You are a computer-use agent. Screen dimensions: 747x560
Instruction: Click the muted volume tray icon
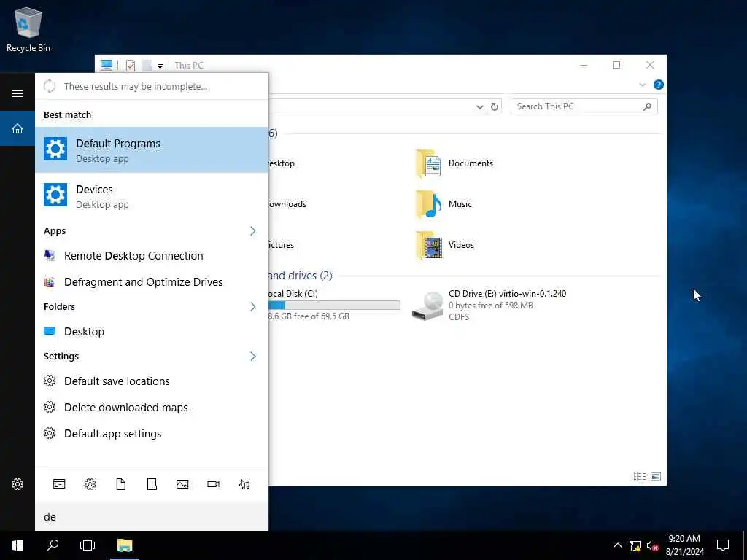[x=652, y=545]
